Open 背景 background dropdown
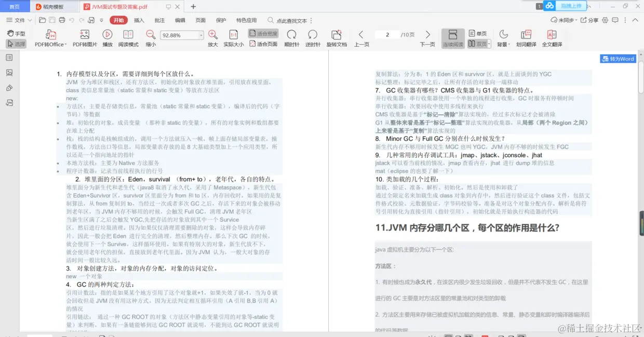The width and height of the screenshot is (644, 337). tap(503, 38)
